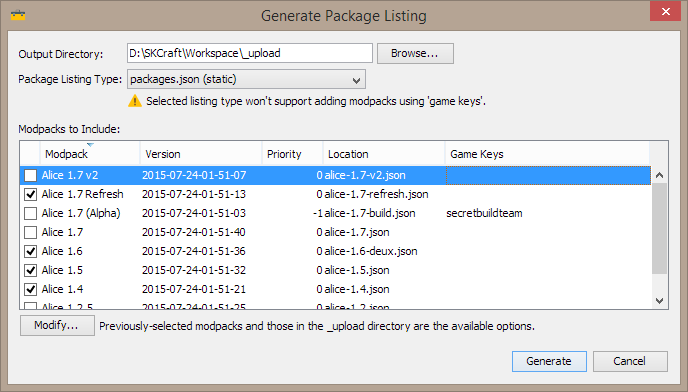This screenshot has height=392, width=688.
Task: Click the Generate button
Action: click(x=549, y=361)
